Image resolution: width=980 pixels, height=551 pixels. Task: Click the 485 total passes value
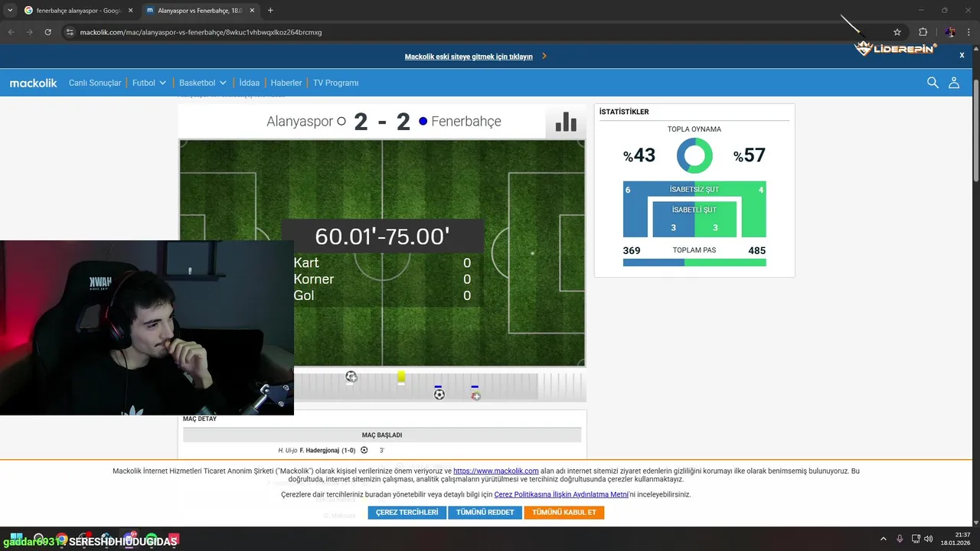756,251
